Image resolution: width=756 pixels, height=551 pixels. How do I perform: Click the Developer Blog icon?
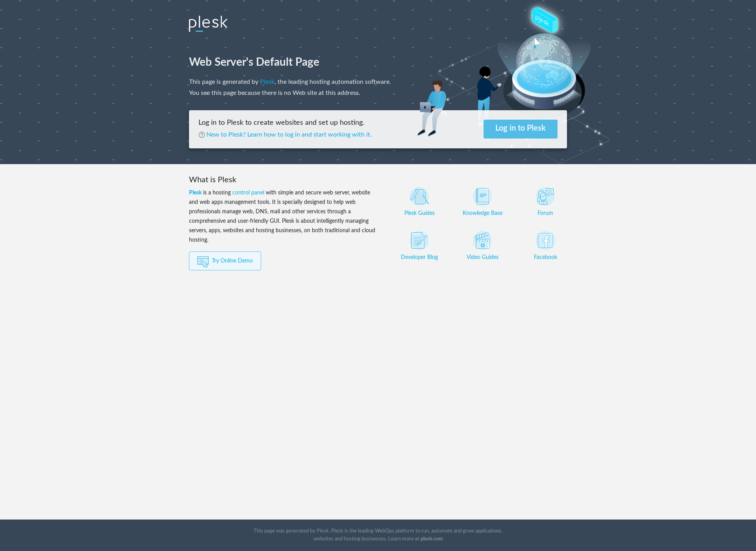coord(419,240)
